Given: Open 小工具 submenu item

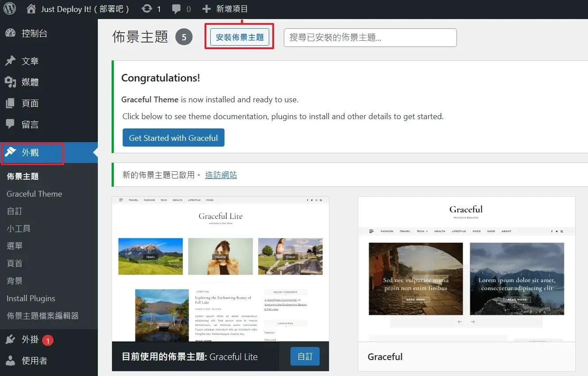Looking at the screenshot, I should pyautogui.click(x=18, y=229).
